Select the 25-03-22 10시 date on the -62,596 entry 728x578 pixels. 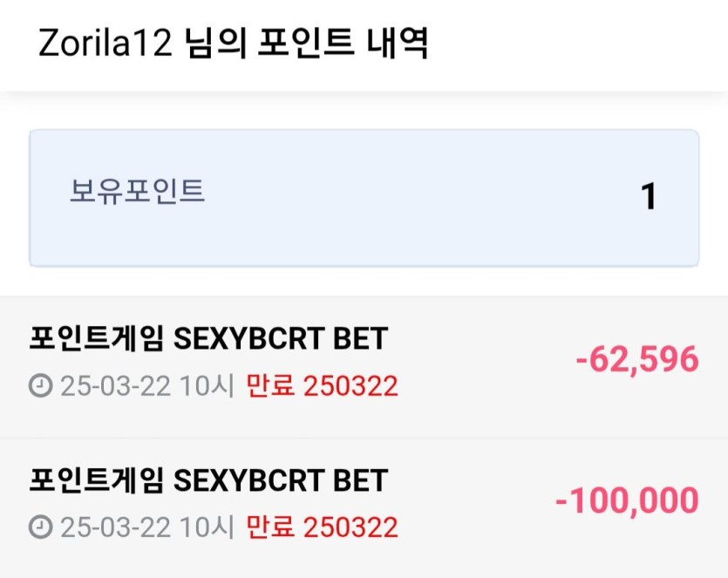(x=147, y=385)
